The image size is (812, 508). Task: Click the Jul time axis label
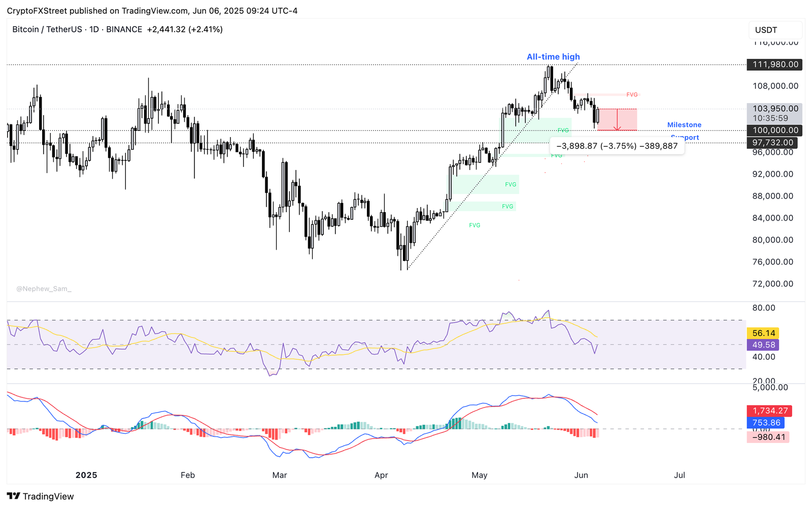(x=680, y=476)
